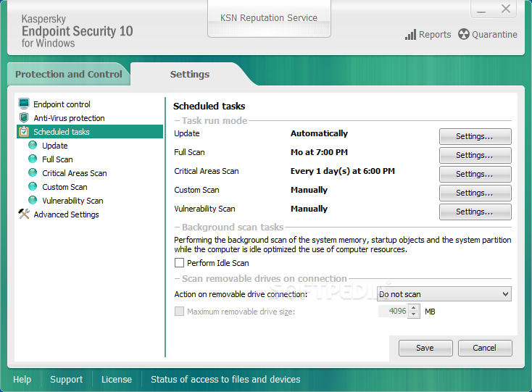Select Endpoint control in the tree

point(62,104)
